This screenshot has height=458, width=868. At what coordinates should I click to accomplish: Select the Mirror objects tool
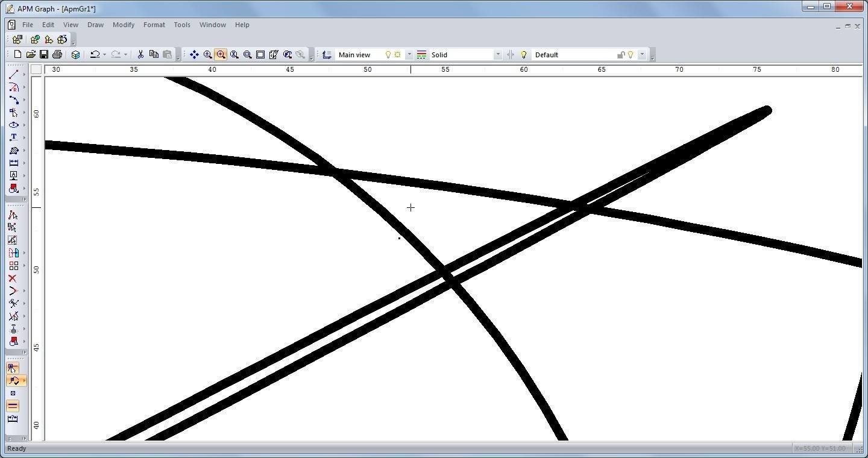coord(13,253)
